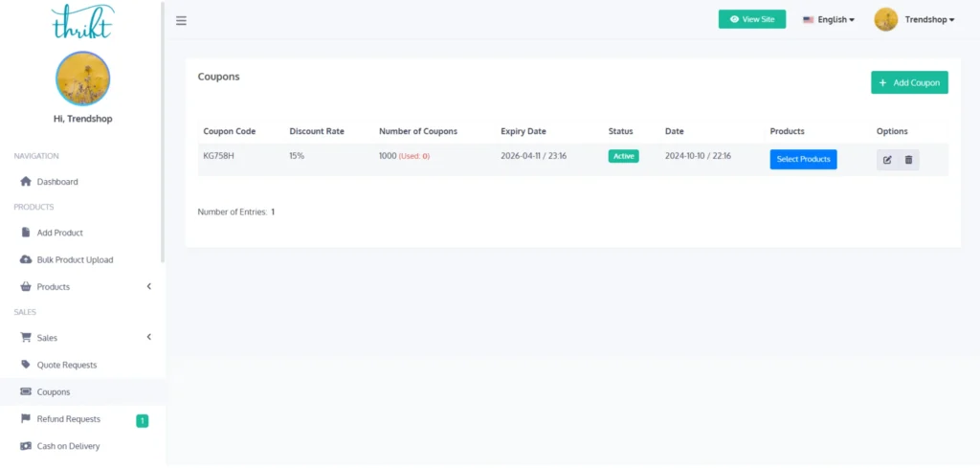The image size is (980, 468).
Task: Click the Dashboard home icon
Action: click(x=26, y=182)
